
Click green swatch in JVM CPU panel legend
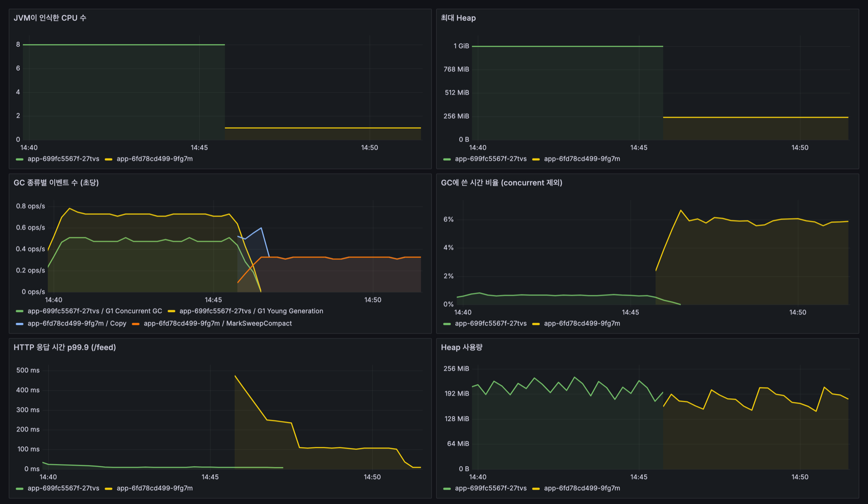20,159
